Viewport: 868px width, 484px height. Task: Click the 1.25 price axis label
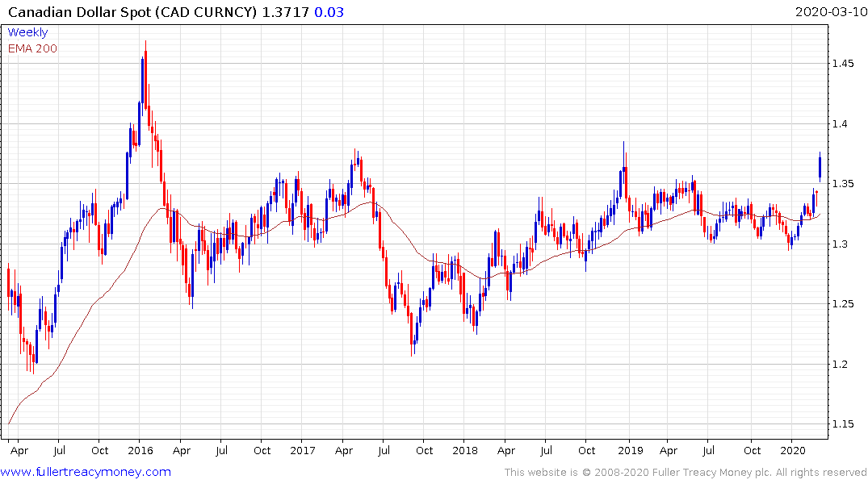click(x=843, y=303)
